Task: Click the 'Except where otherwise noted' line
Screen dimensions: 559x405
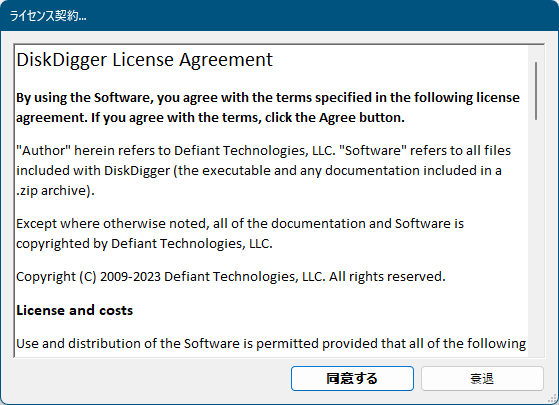Action: (x=240, y=224)
